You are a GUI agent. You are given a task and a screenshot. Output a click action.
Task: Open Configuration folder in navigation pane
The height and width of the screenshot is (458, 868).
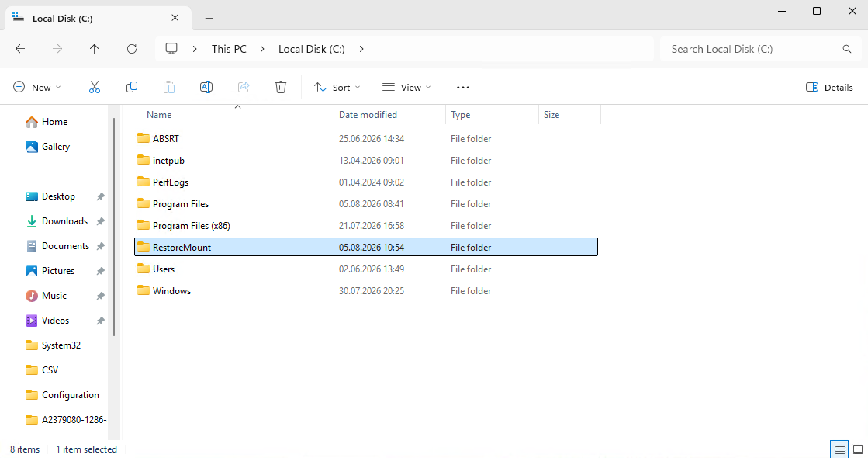click(x=71, y=395)
